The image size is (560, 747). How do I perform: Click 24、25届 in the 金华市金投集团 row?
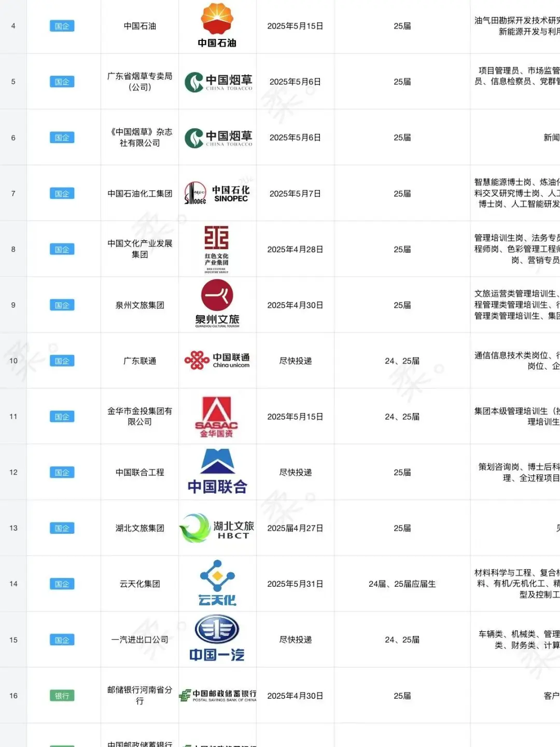(x=402, y=417)
